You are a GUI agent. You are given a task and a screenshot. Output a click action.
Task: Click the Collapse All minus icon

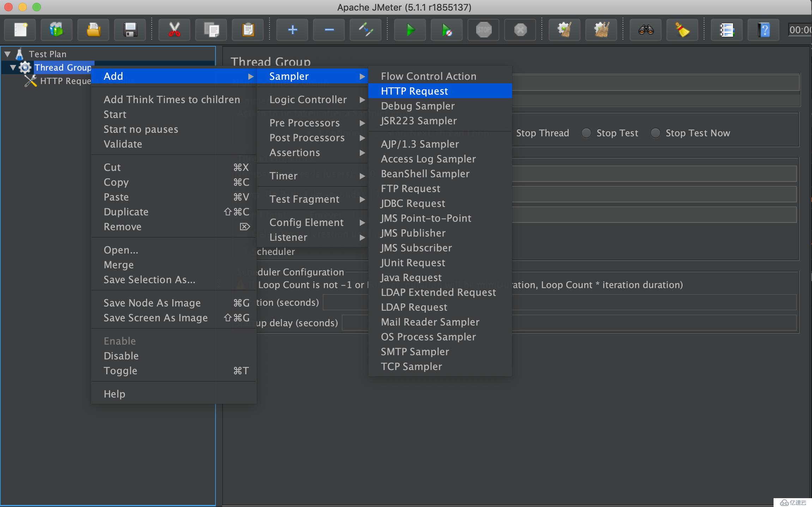pos(329,30)
